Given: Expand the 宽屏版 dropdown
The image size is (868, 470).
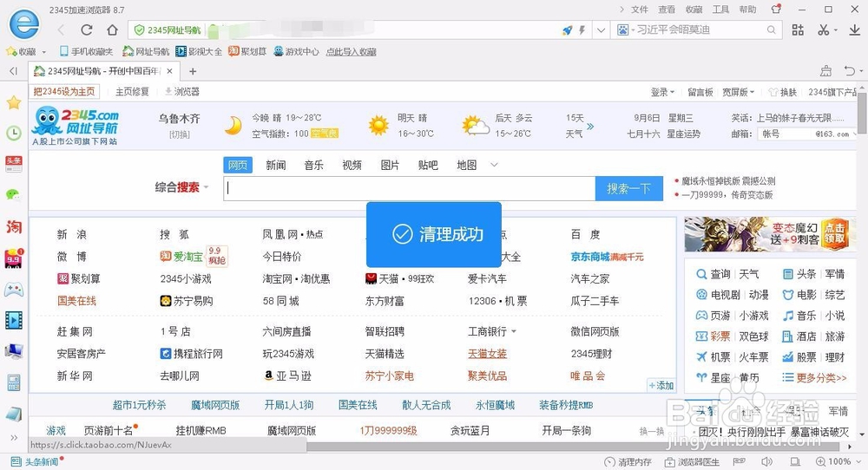Looking at the screenshot, I should [739, 92].
